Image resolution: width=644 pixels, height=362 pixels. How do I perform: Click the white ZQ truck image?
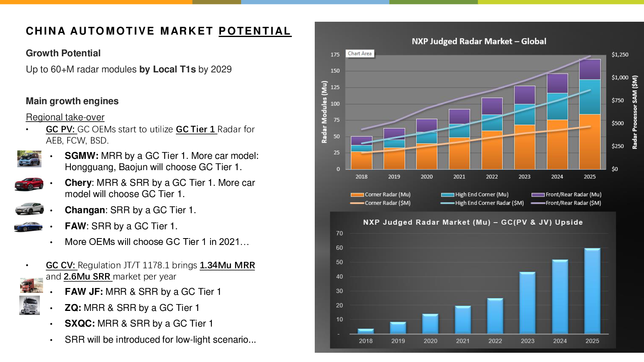coord(29,305)
